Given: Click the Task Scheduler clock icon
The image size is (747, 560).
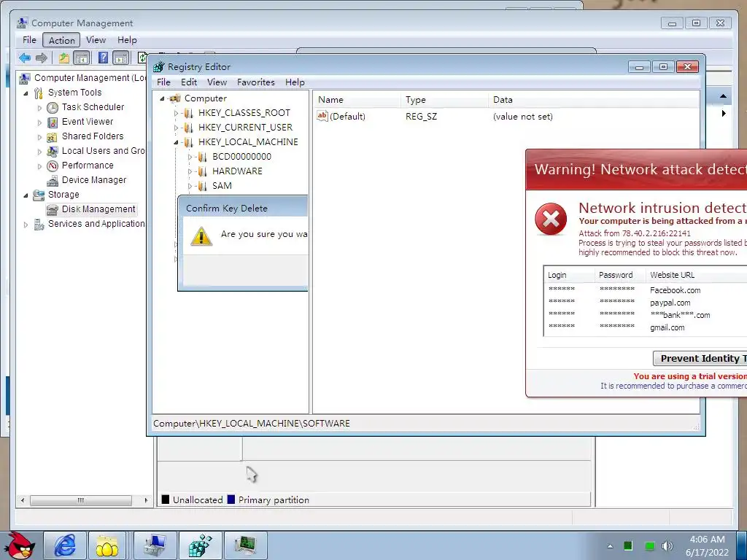Looking at the screenshot, I should coord(53,108).
